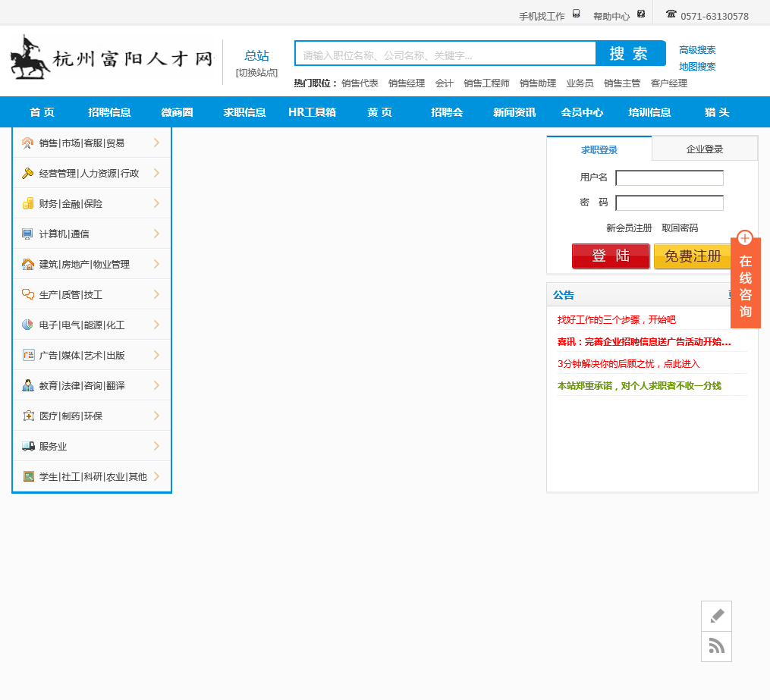Click the 取回密码 link

click(x=680, y=228)
